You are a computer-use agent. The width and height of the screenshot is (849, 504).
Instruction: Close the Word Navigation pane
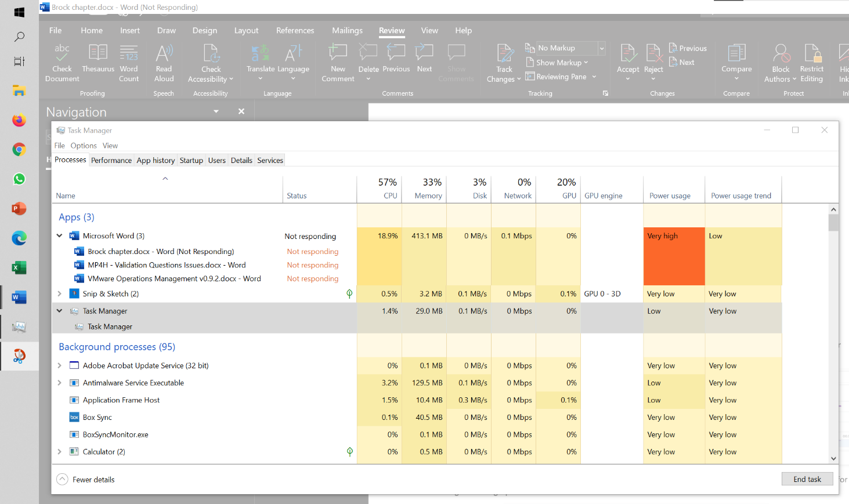pos(241,111)
